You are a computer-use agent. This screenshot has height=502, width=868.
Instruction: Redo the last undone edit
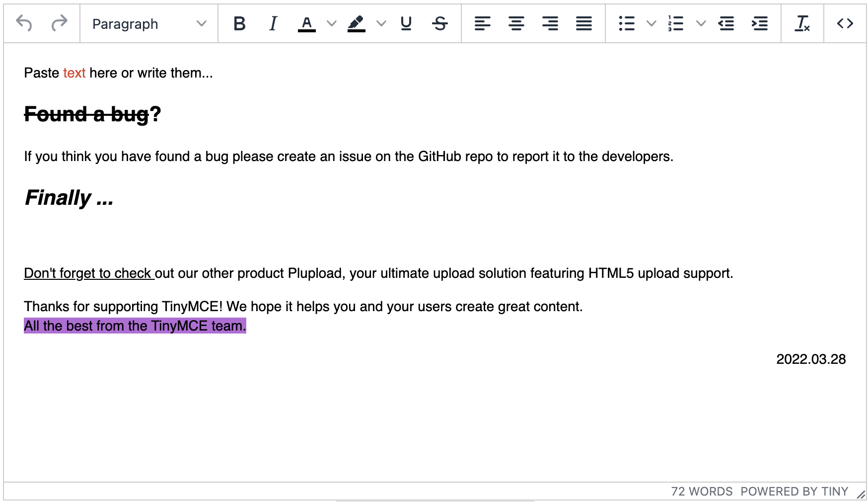[x=59, y=23]
